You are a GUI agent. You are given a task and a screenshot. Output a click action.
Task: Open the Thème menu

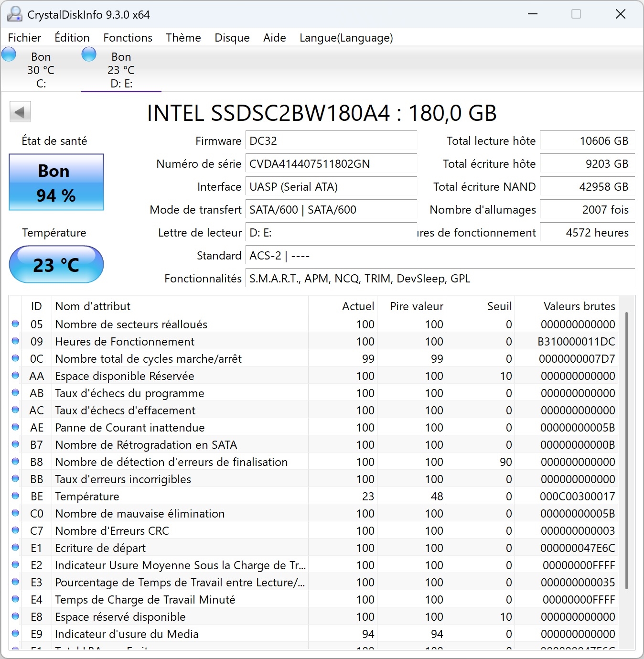click(x=183, y=38)
